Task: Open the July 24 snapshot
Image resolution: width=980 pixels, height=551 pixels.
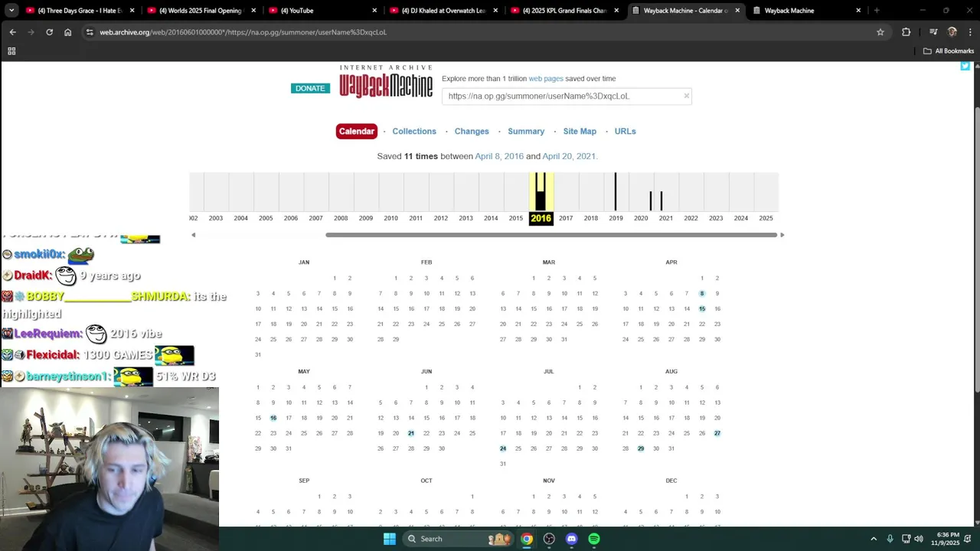Action: pos(503,448)
